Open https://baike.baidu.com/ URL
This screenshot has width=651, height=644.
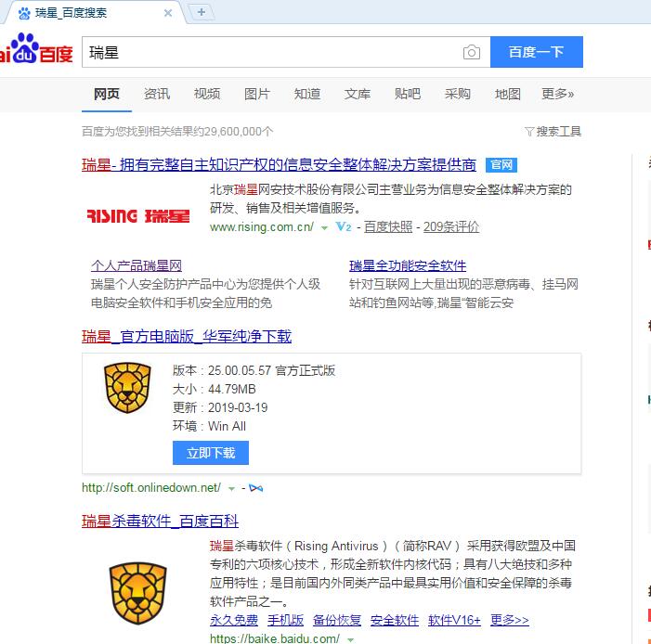tap(275, 638)
